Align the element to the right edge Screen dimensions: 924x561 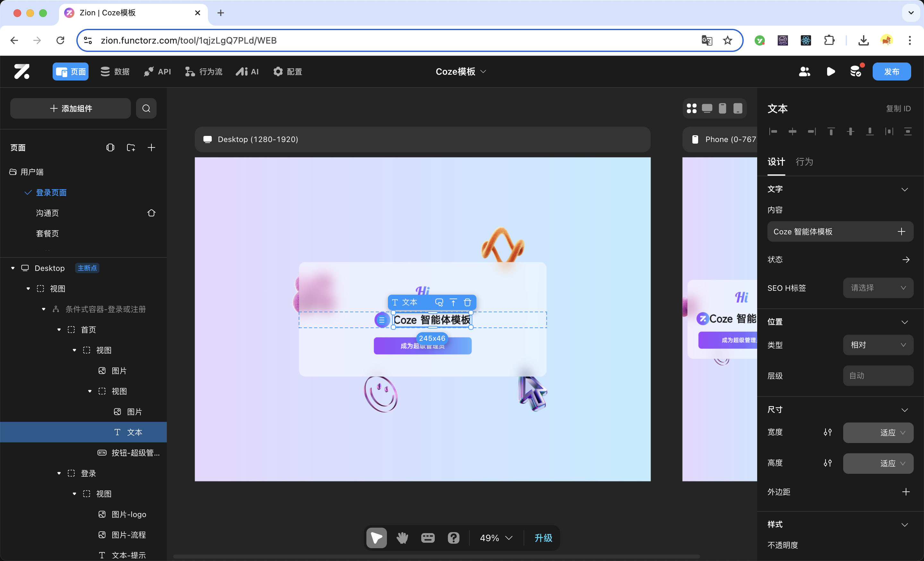tap(812, 131)
